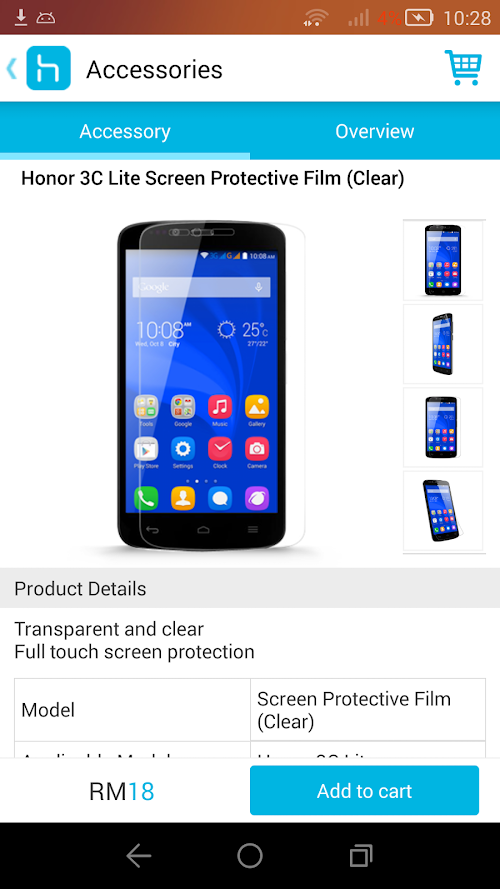
Task: Tap the Android debug icon in status bar
Action: pyautogui.click(x=46, y=18)
